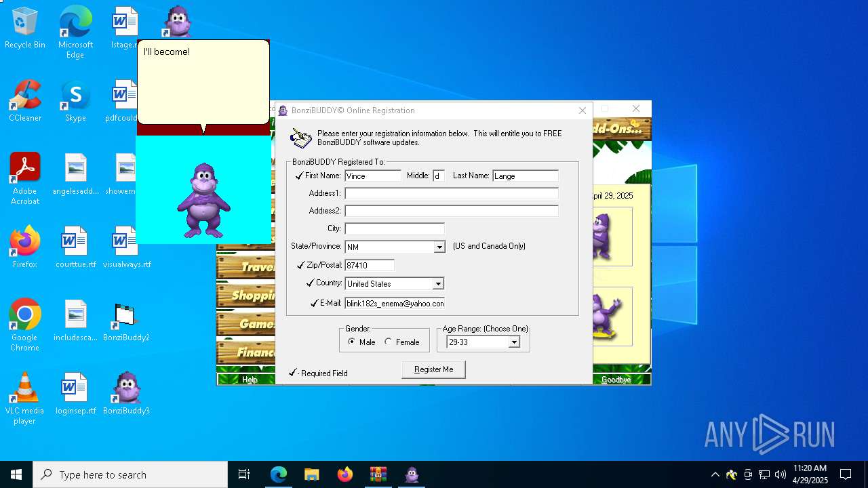Open the BonziBuddy3 desktop icon
The height and width of the screenshot is (488, 868).
pos(127,394)
